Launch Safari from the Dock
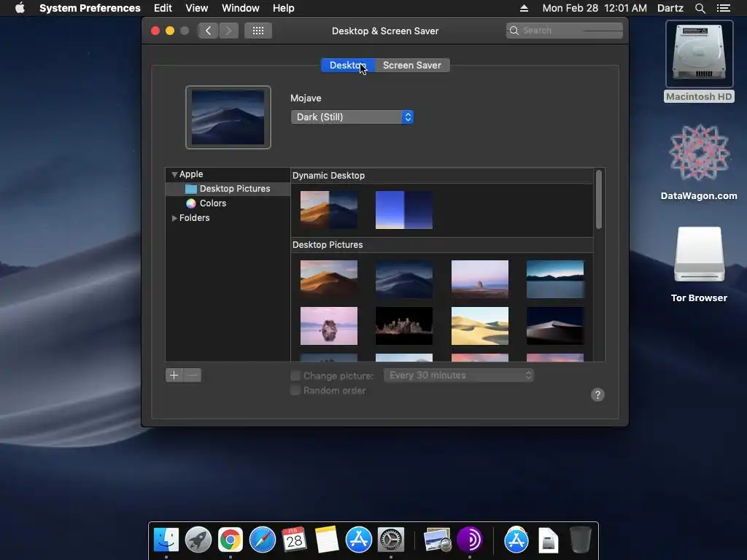747x560 pixels. [263, 540]
